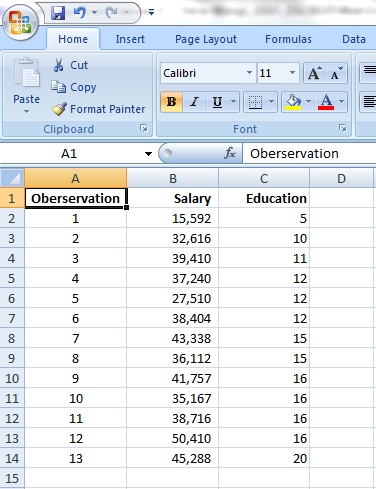Select column C header
Image resolution: width=376 pixels, height=489 pixels.
point(264,178)
